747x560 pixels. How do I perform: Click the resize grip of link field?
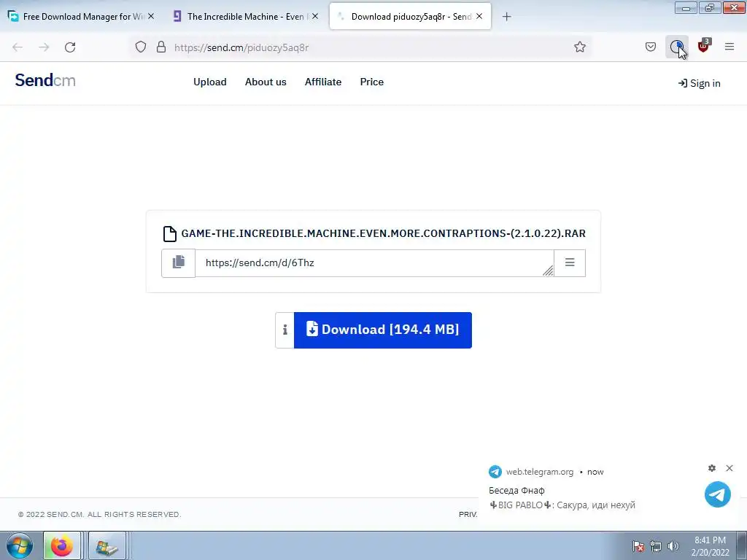548,271
